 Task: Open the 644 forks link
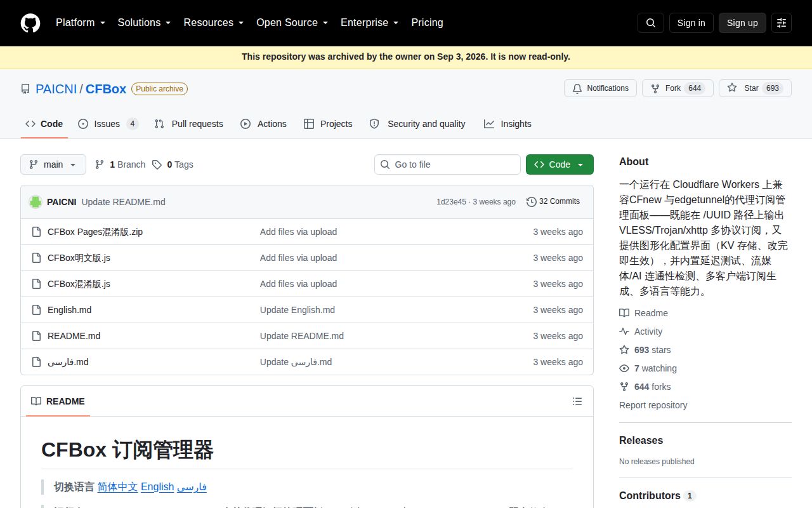(645, 387)
